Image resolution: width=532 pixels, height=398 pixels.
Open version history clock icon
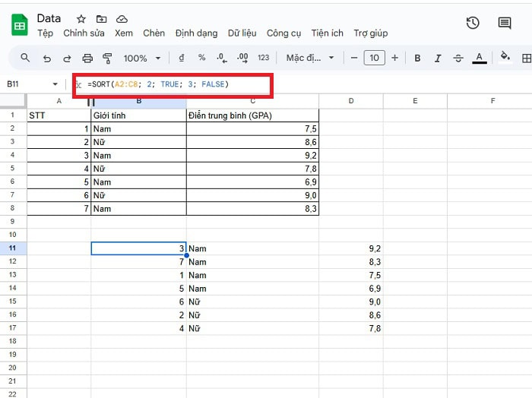(473, 23)
